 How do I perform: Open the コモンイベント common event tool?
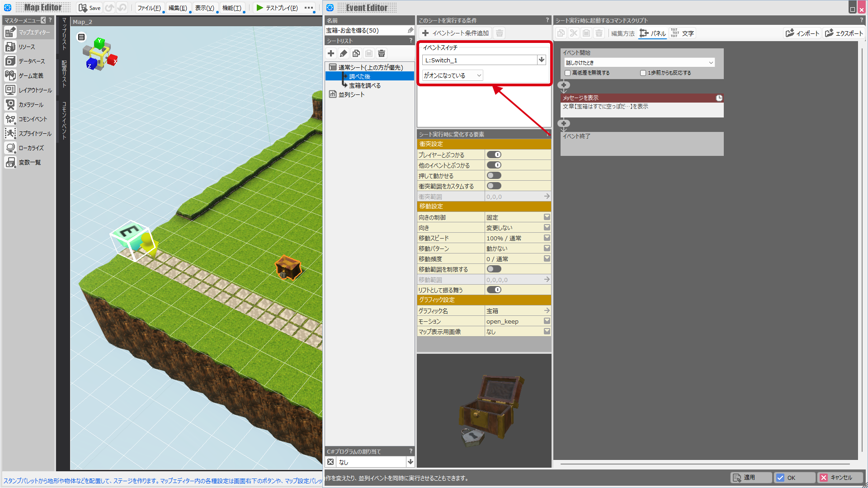(x=28, y=119)
